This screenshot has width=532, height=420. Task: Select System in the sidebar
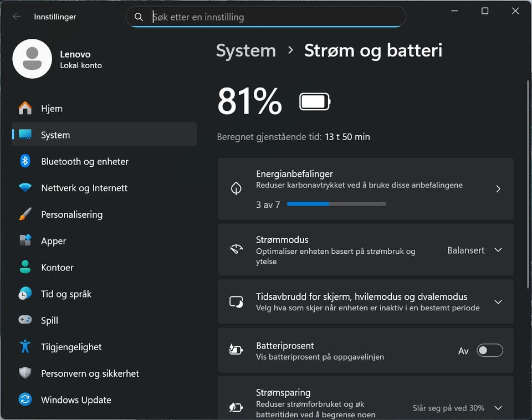[105, 135]
